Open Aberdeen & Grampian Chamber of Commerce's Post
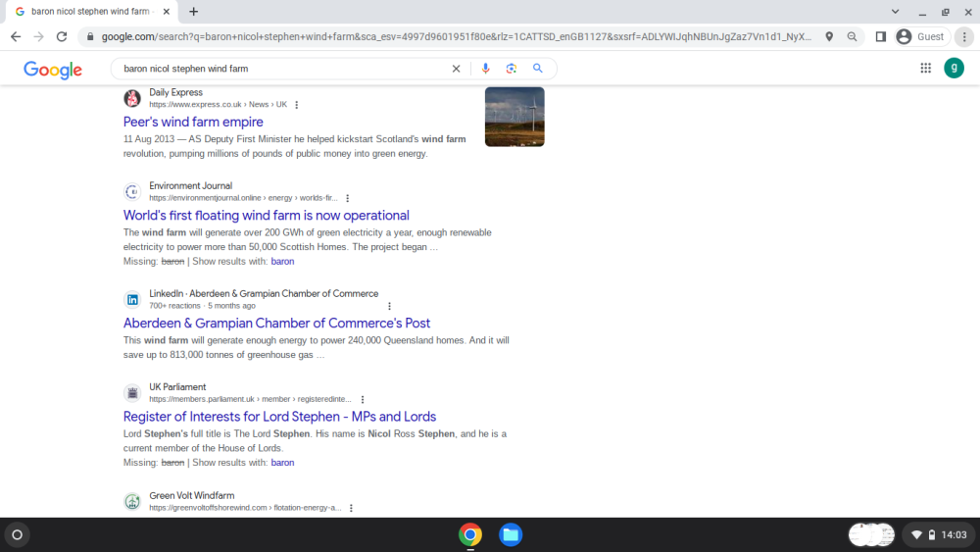This screenshot has height=552, width=980. coord(277,324)
